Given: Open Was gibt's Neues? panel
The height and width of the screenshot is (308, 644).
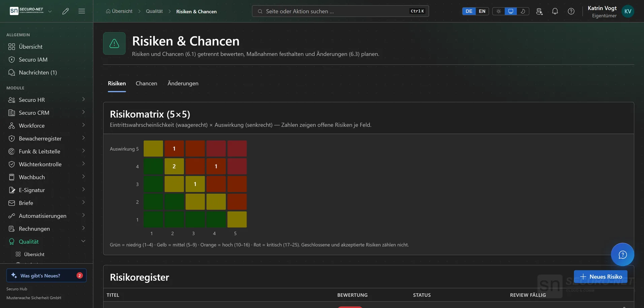Looking at the screenshot, I should point(46,275).
